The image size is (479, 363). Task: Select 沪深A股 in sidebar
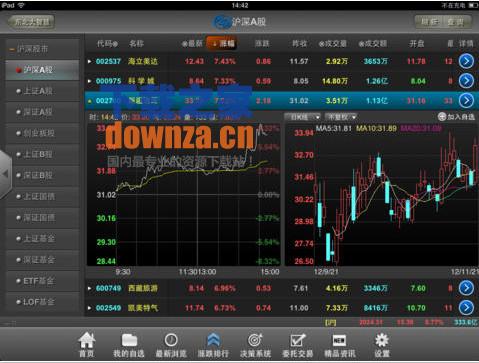pyautogui.click(x=42, y=70)
